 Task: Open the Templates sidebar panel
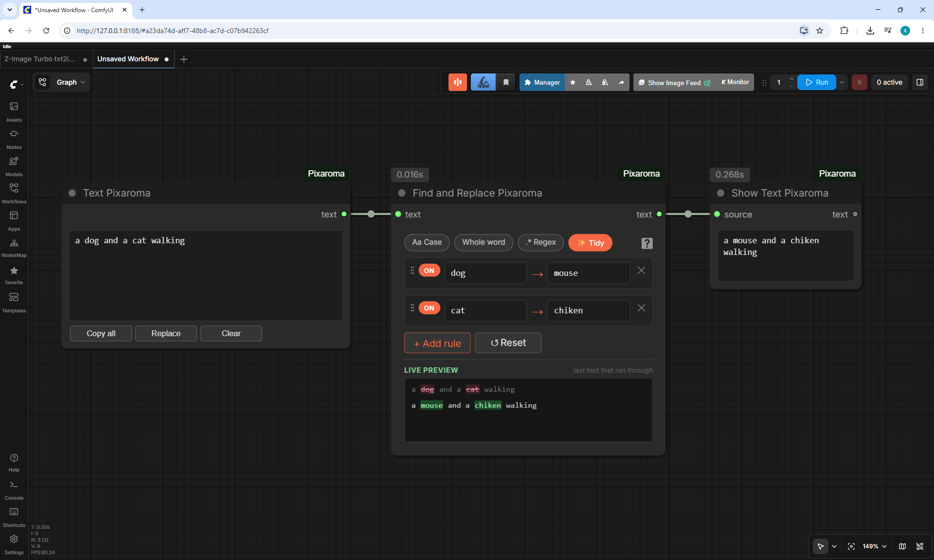pos(14,302)
